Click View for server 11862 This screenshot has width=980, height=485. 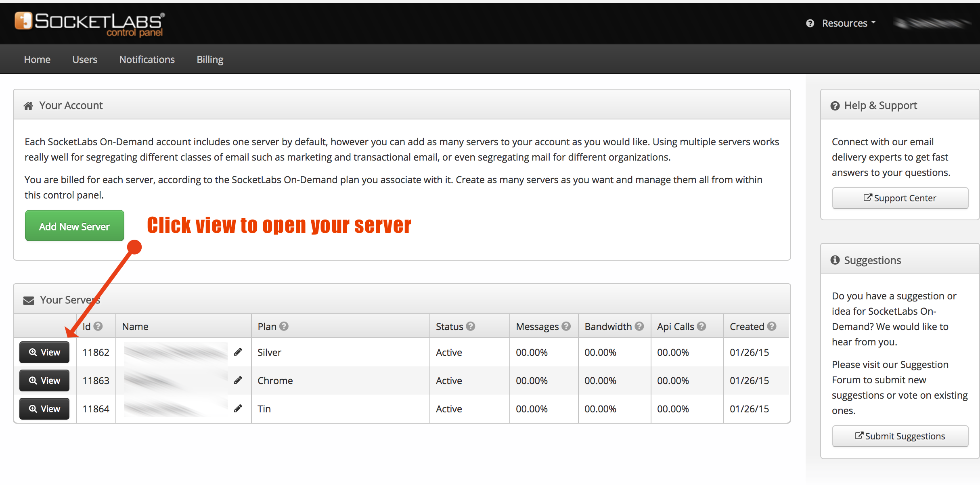pos(44,352)
